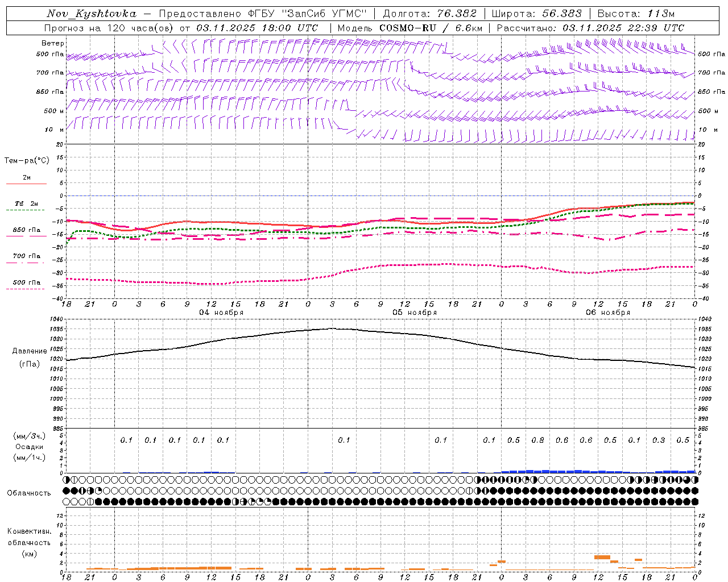This screenshot has width=728, height=582.
Task: Select the 'Широта: 56.383' header field
Action: coord(536,14)
